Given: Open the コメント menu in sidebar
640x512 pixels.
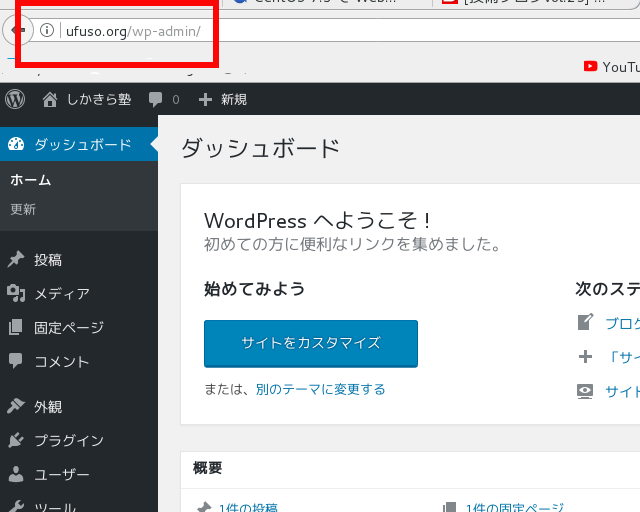Looking at the screenshot, I should (x=61, y=362).
